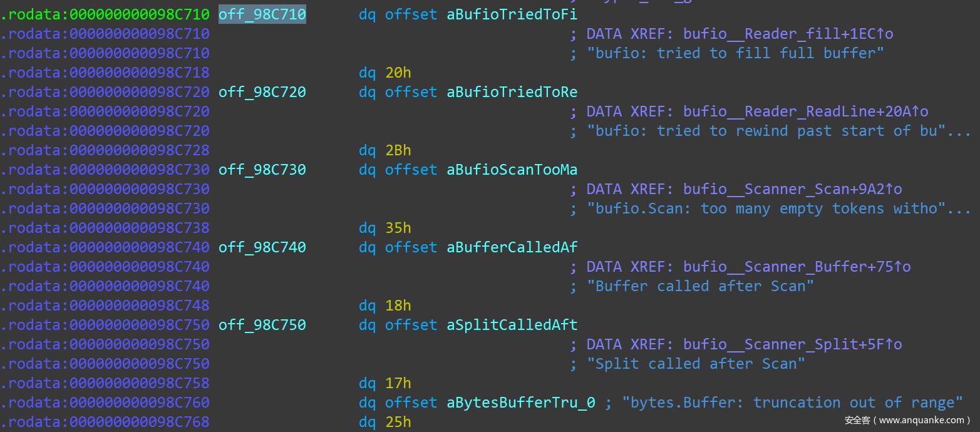Click the highlighted off_98C710 label
The image size is (980, 432).
point(262,14)
